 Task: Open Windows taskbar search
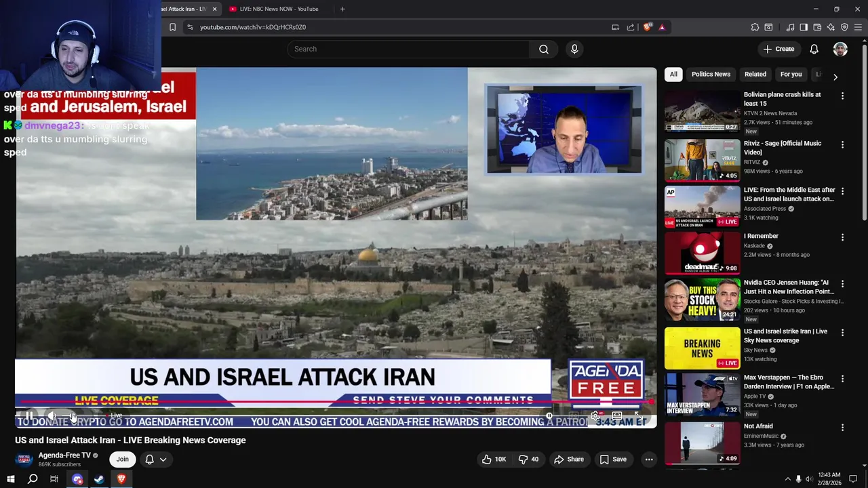tap(33, 479)
